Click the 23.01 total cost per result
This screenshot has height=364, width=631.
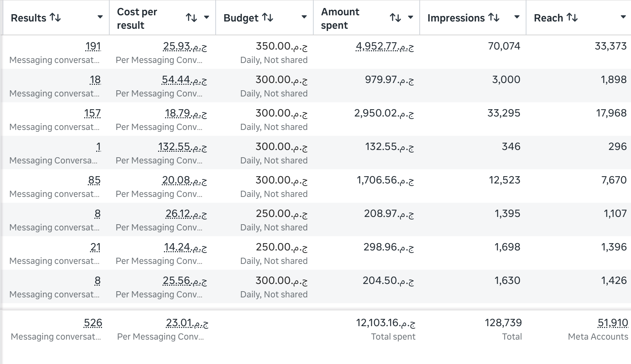coord(187,323)
